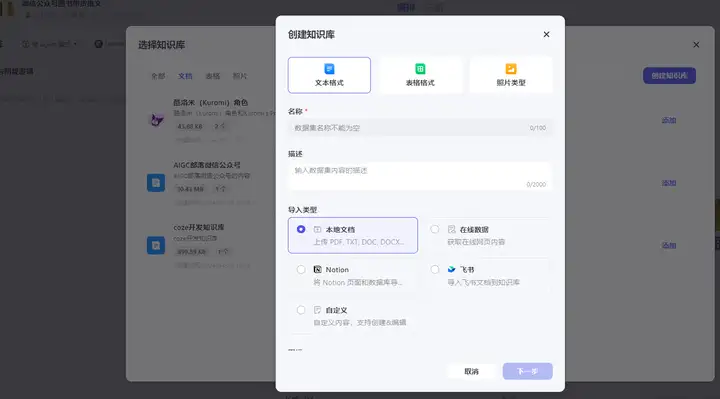Screen dimensions: 720x399
Task: Click the 上传 PDF, TXT, DOC, DOCX description
Action: 359,242
